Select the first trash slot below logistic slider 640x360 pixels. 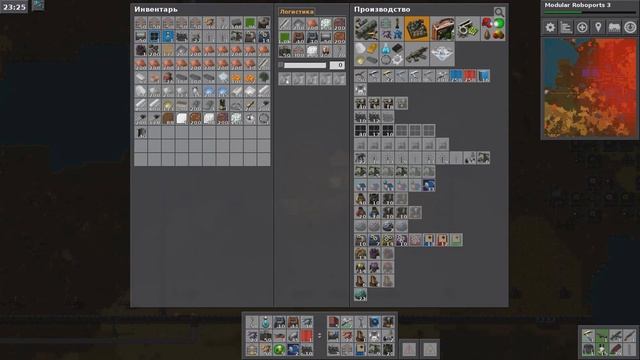coord(284,79)
